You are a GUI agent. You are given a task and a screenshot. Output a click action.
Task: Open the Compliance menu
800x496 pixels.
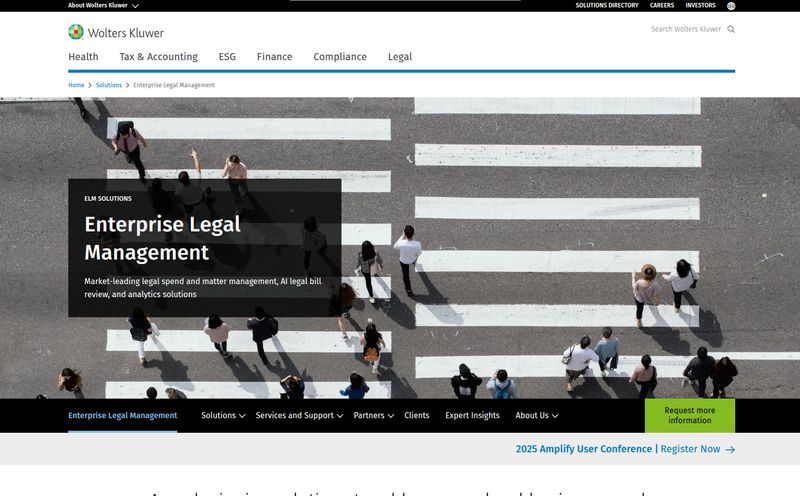[340, 57]
